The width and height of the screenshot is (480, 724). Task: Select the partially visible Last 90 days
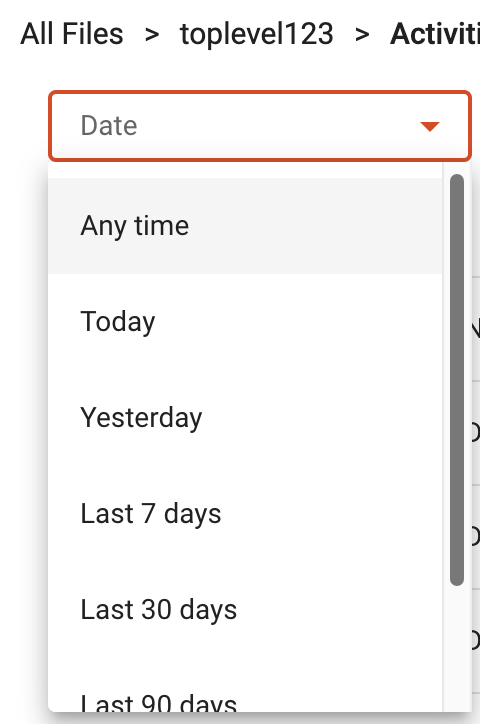pyautogui.click(x=159, y=702)
